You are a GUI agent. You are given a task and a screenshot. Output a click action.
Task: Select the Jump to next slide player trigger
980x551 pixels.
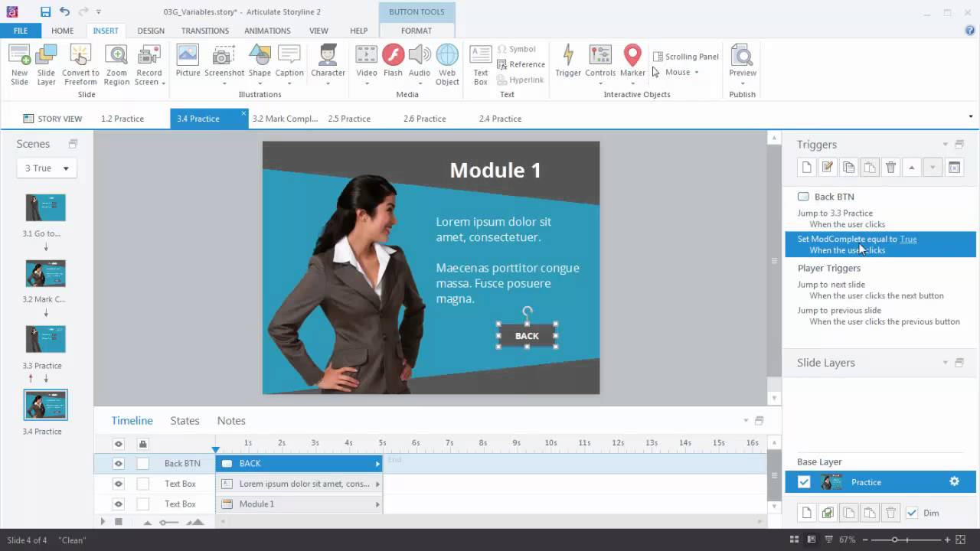(831, 284)
